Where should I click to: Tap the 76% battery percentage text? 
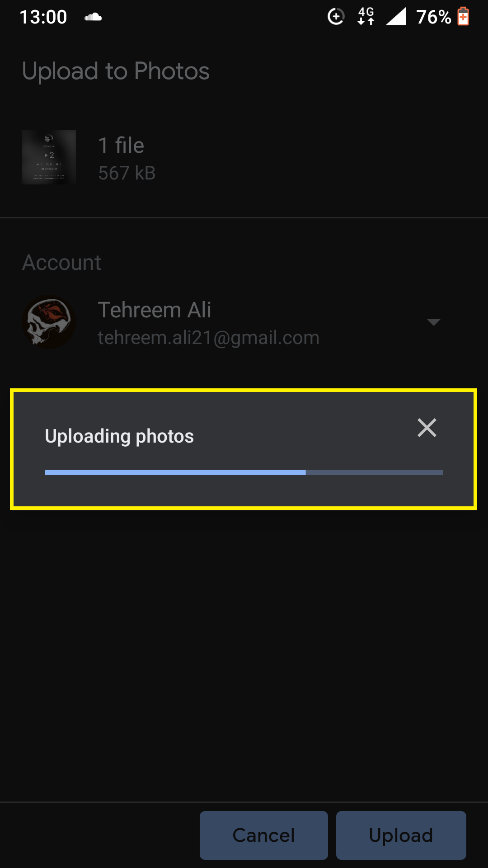point(433,17)
